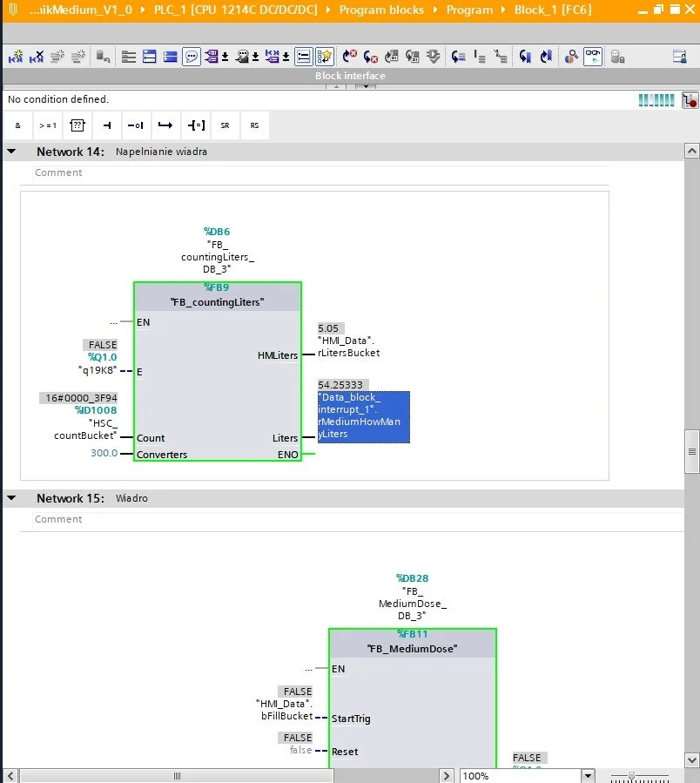Expand Block interface with down arrow handle
700x783 pixels.
point(366,86)
